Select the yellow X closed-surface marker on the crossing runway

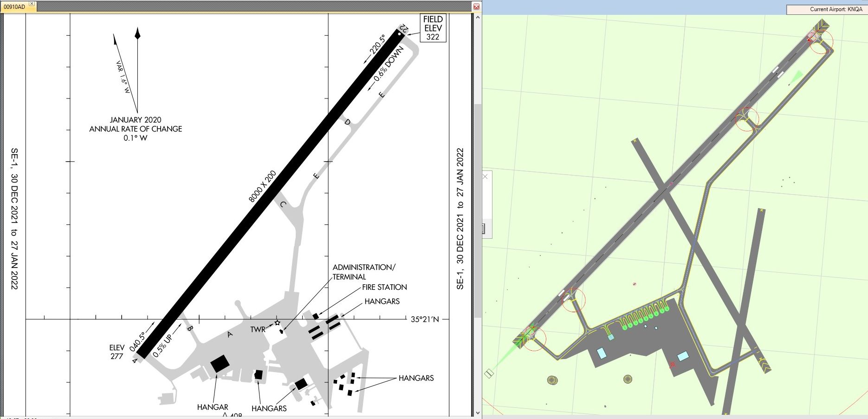point(635,141)
